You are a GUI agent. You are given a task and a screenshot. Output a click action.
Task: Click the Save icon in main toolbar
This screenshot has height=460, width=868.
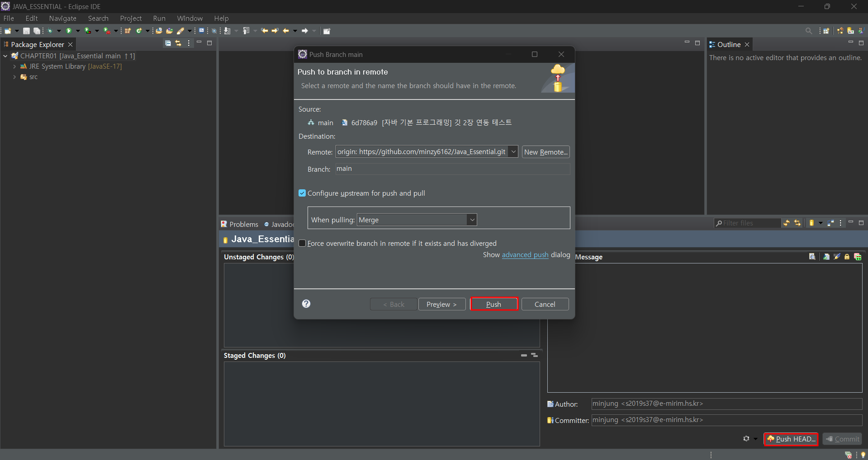pos(26,31)
